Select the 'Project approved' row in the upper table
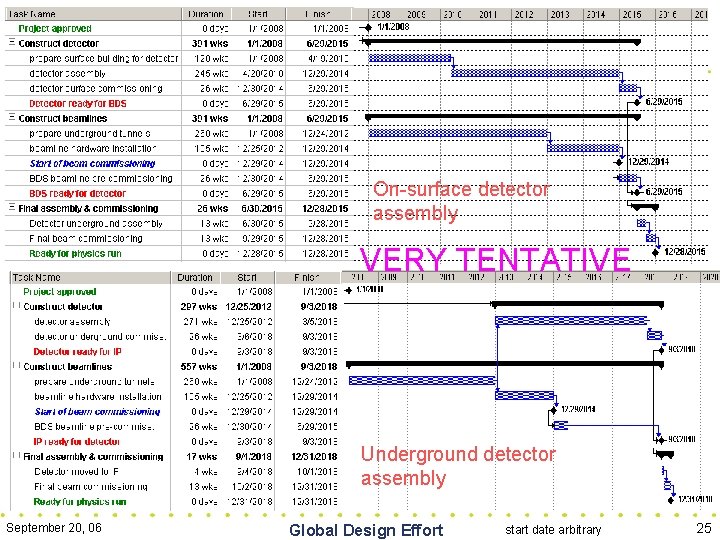The image size is (720, 540). pyautogui.click(x=177, y=28)
